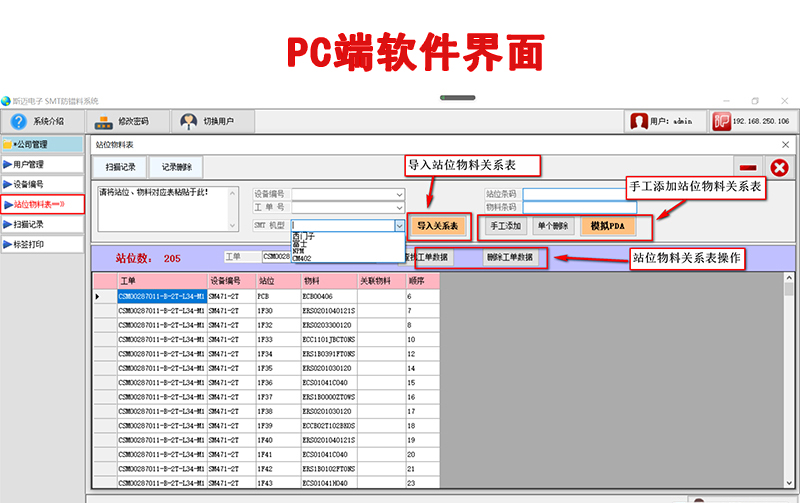Viewport: 800px width, 503px height.
Task: Click the 切换用户 switch-user icon
Action: 188,121
